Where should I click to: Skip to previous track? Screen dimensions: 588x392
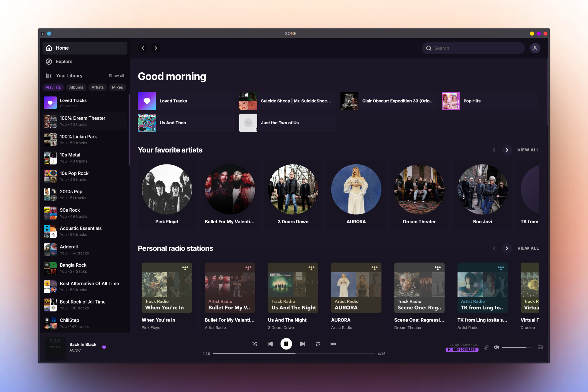[270, 344]
